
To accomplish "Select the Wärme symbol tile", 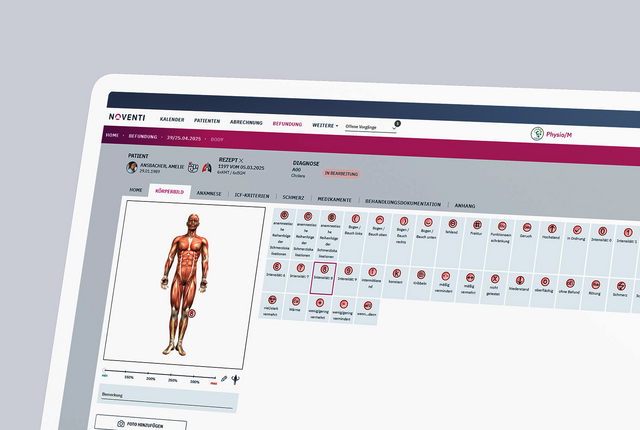I will pos(295,307).
